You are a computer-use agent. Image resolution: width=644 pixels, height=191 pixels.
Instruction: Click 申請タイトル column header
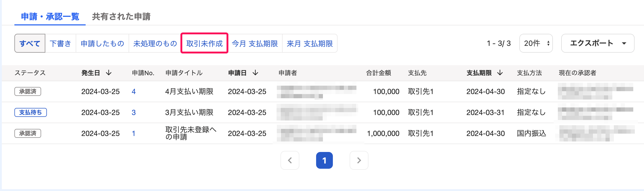point(184,73)
